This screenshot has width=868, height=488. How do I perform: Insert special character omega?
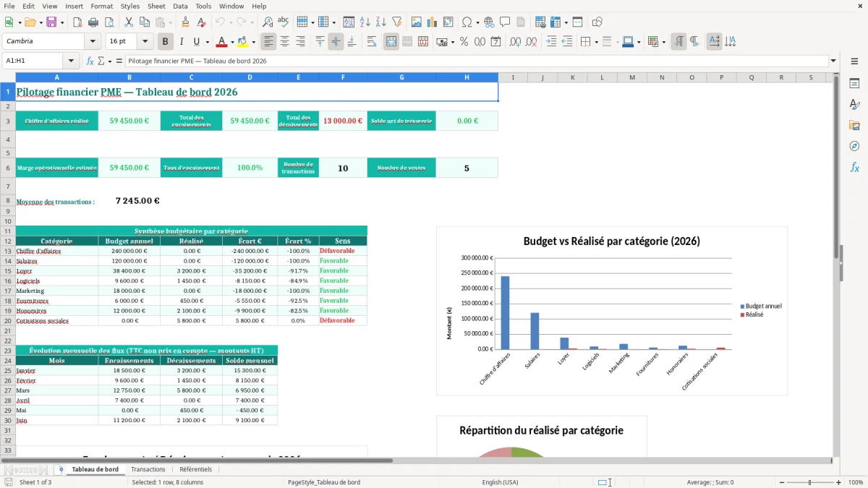[467, 22]
